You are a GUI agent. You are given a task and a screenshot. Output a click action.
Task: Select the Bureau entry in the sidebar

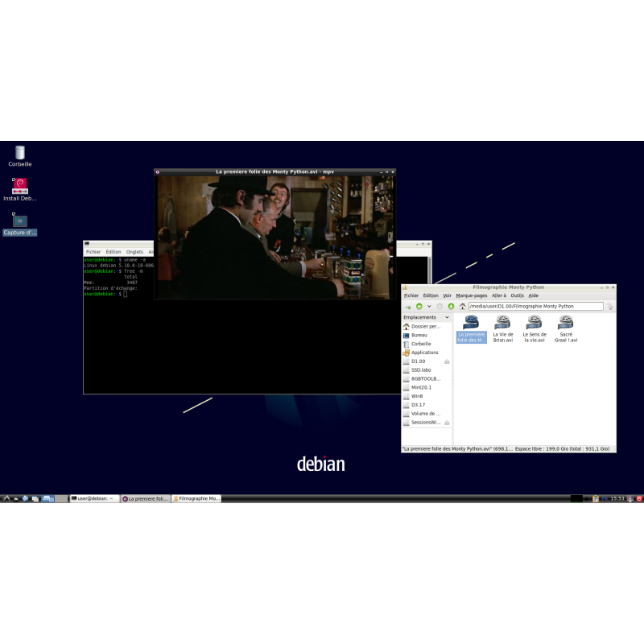click(419, 335)
